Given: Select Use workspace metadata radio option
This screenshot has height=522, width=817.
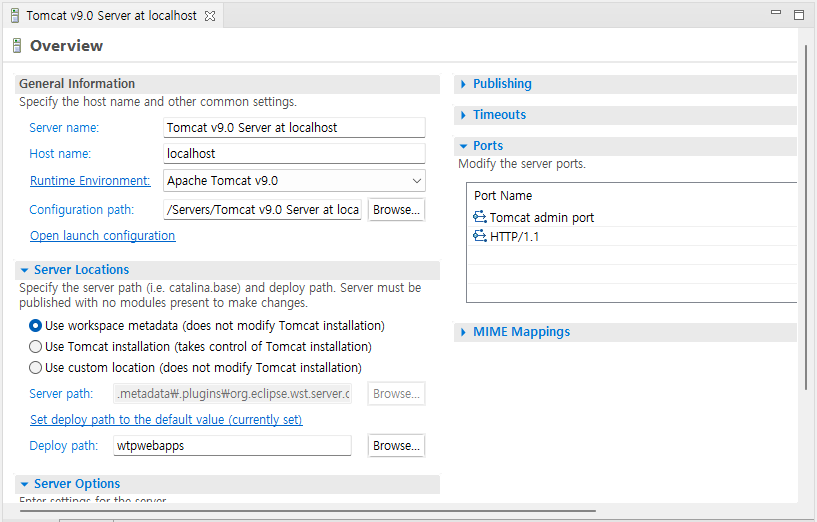Looking at the screenshot, I should 35,326.
